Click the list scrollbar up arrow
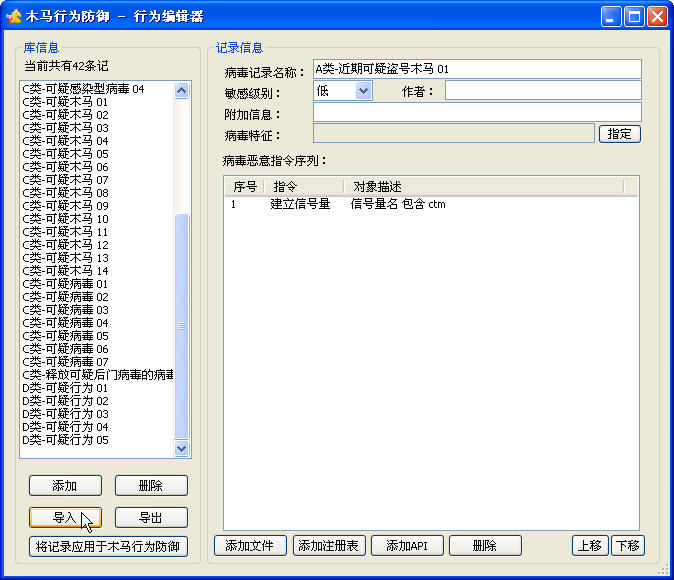This screenshot has width=674, height=580. coord(182,90)
